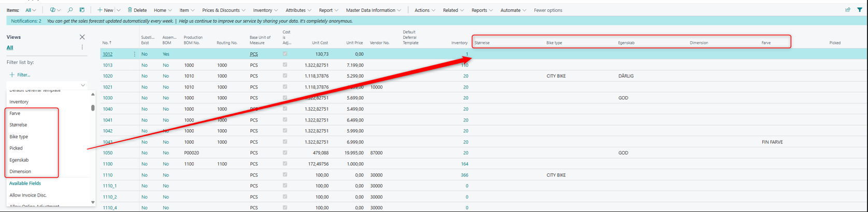Select Bike type in the filter field list
868x212 pixels.
[x=19, y=137]
